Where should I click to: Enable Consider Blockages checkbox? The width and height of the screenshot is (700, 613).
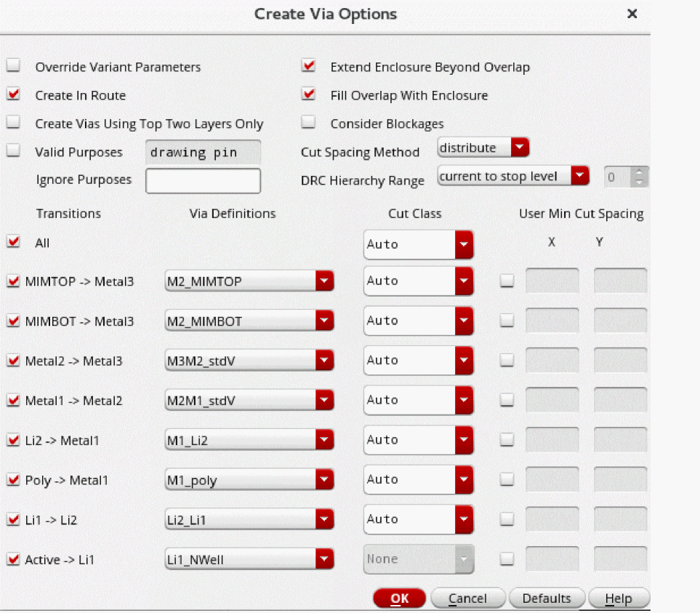pos(308,122)
